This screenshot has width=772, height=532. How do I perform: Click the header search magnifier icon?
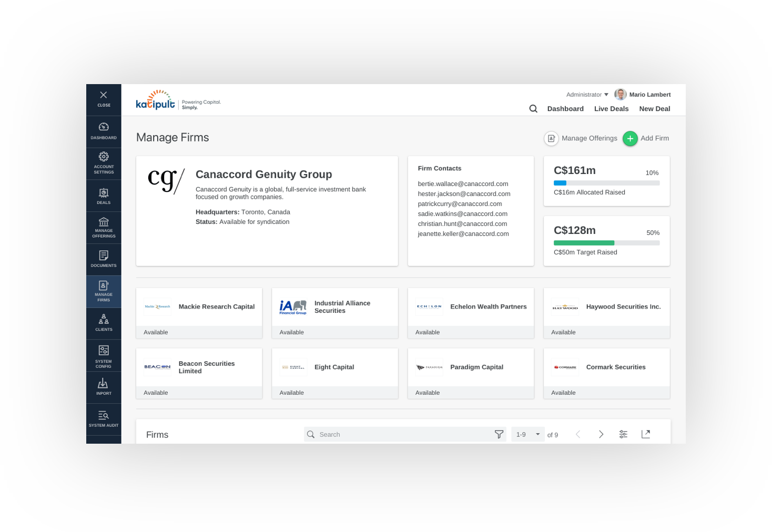click(x=533, y=109)
